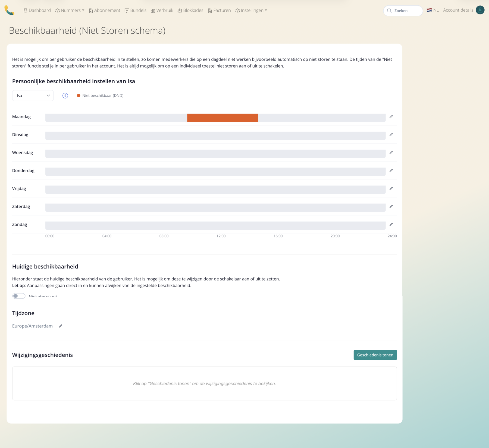The width and height of the screenshot is (489, 448).
Task: Open the Blokkades page
Action: tap(190, 10)
